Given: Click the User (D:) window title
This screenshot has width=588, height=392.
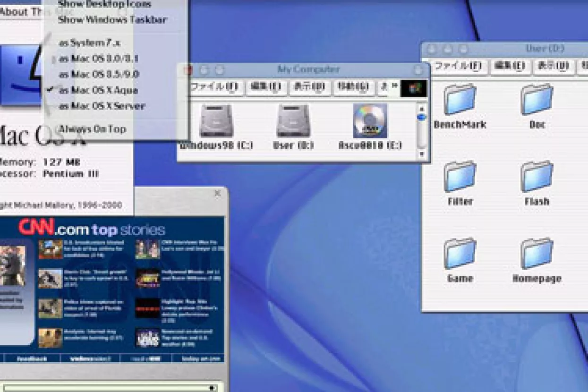Looking at the screenshot, I should (x=545, y=49).
